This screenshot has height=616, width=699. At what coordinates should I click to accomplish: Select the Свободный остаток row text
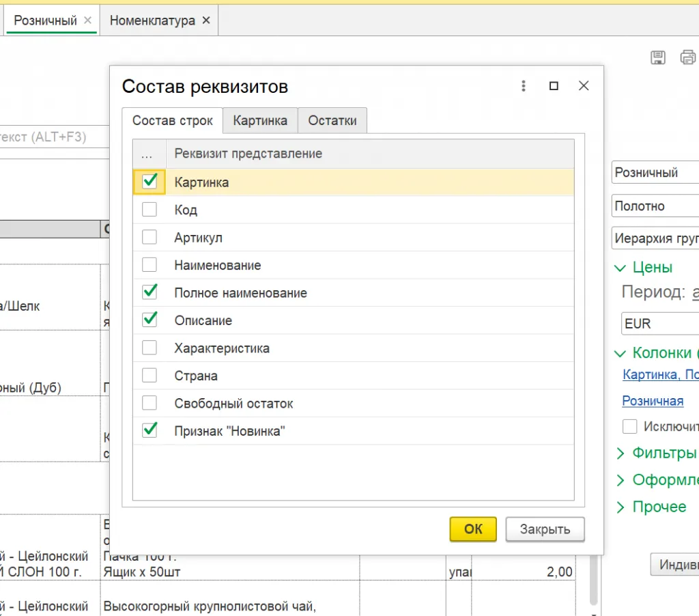tap(233, 403)
